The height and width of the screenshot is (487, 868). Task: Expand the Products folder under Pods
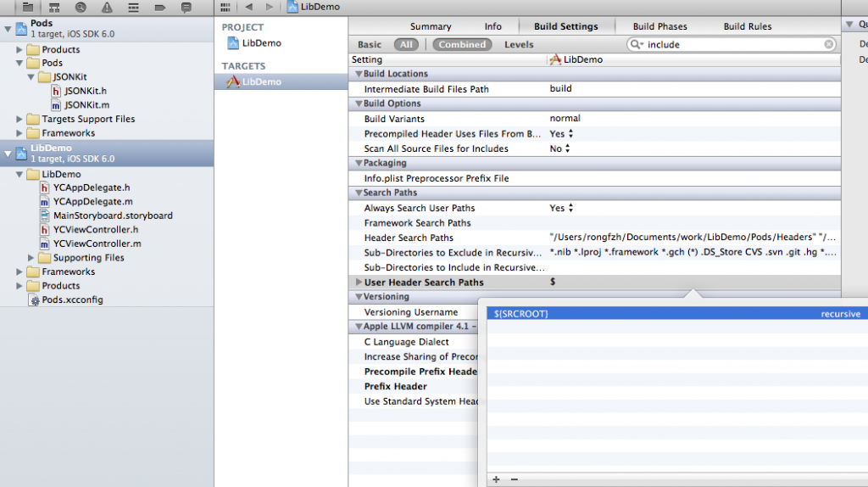[x=19, y=49]
